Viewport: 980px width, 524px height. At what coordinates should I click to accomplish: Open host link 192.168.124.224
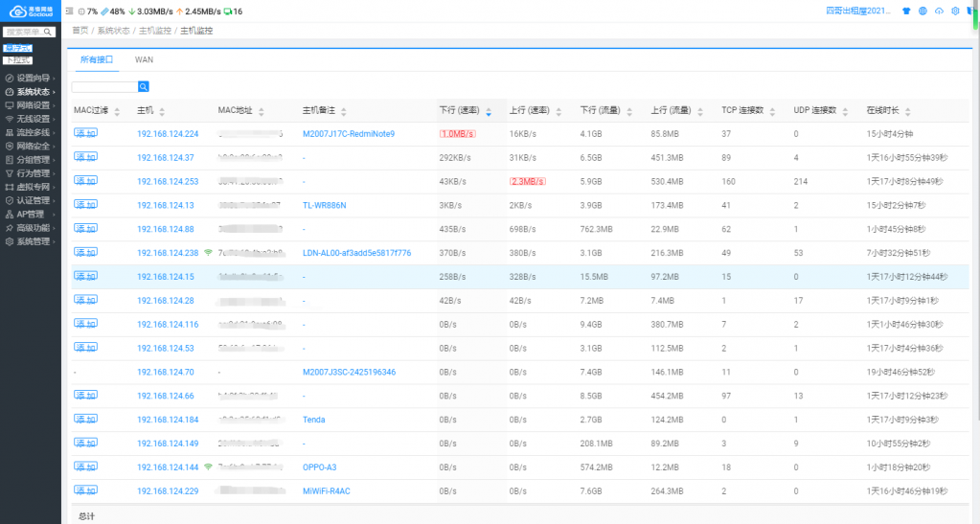168,134
